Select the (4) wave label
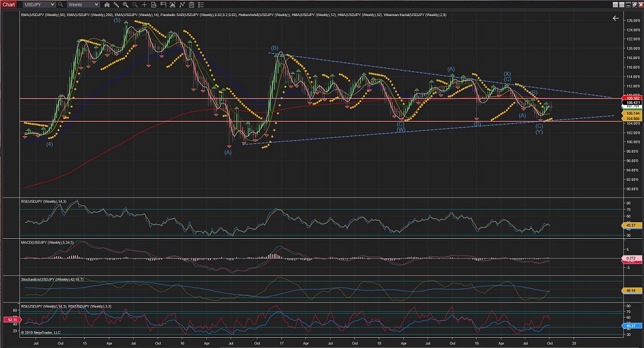644x348 pixels. pos(49,144)
